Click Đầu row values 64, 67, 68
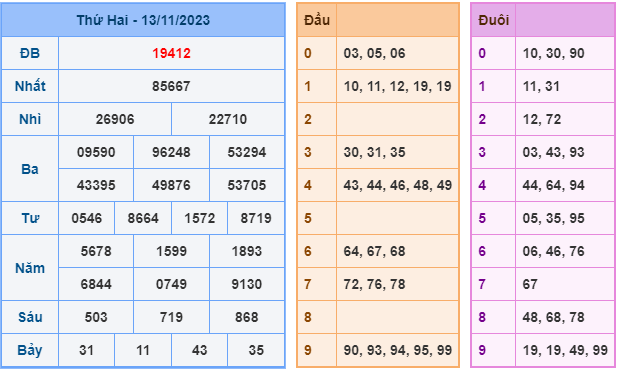The height and width of the screenshot is (369, 617). [x=374, y=251]
